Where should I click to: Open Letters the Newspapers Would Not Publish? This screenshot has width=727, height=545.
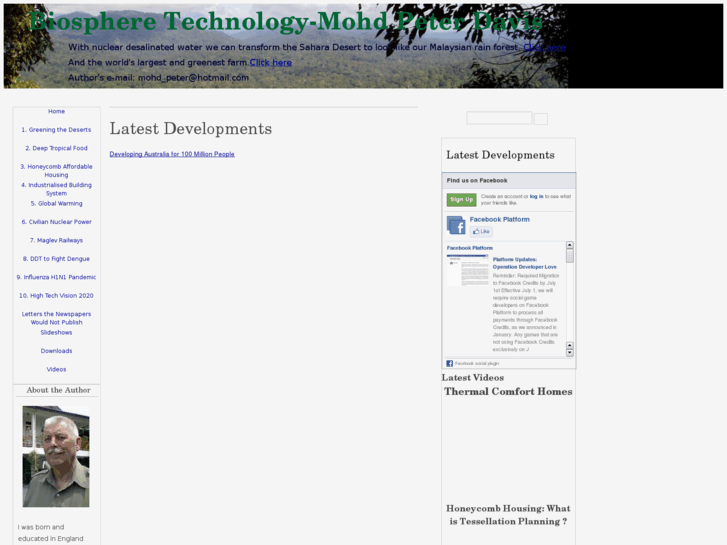[57, 318]
